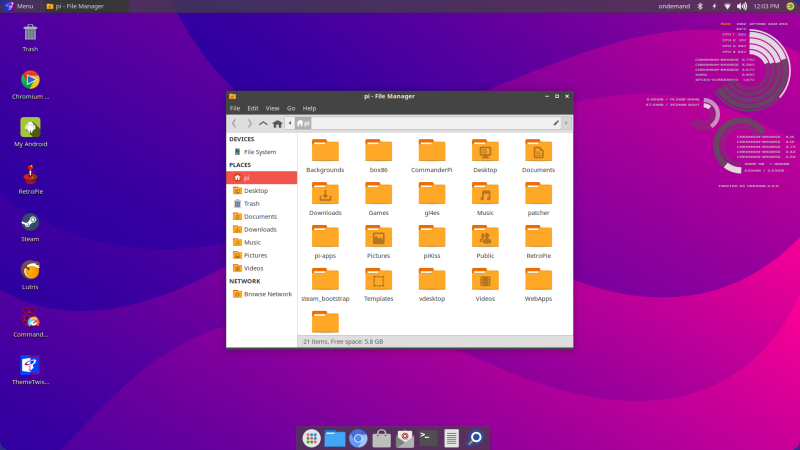Open the Menu button in top panel
This screenshot has height=450, width=800.
[x=19, y=6]
